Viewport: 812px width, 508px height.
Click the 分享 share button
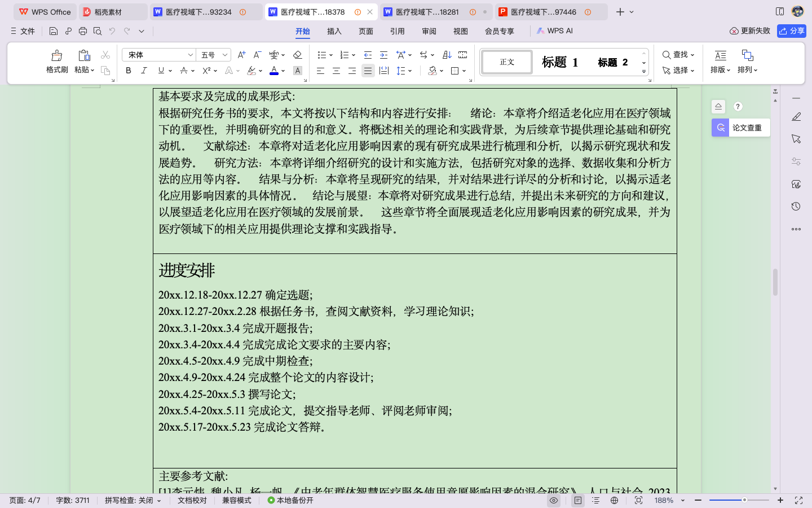click(x=792, y=31)
